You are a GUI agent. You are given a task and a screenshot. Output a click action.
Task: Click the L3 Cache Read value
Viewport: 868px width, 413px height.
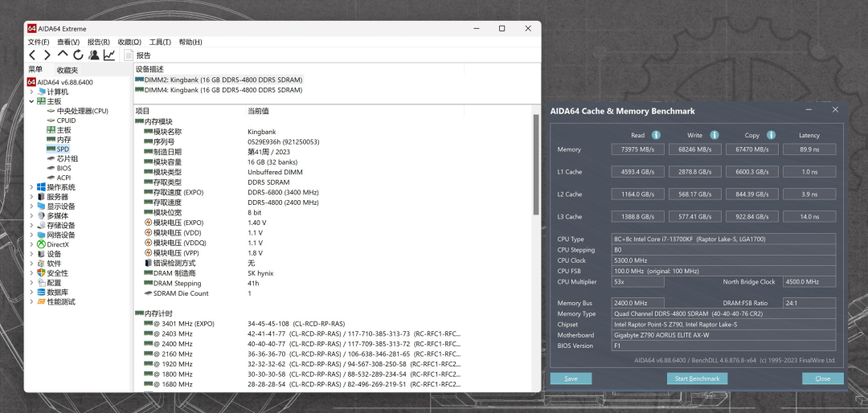pyautogui.click(x=637, y=216)
